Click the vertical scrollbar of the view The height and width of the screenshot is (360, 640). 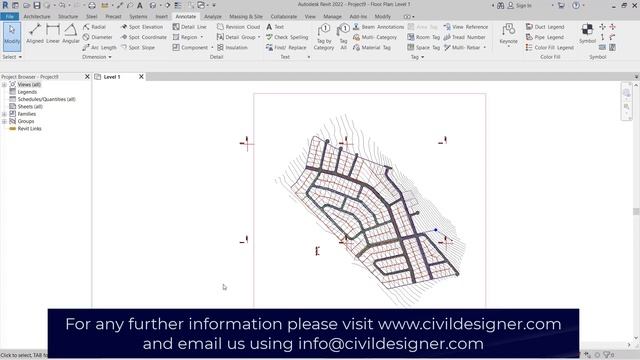636,211
